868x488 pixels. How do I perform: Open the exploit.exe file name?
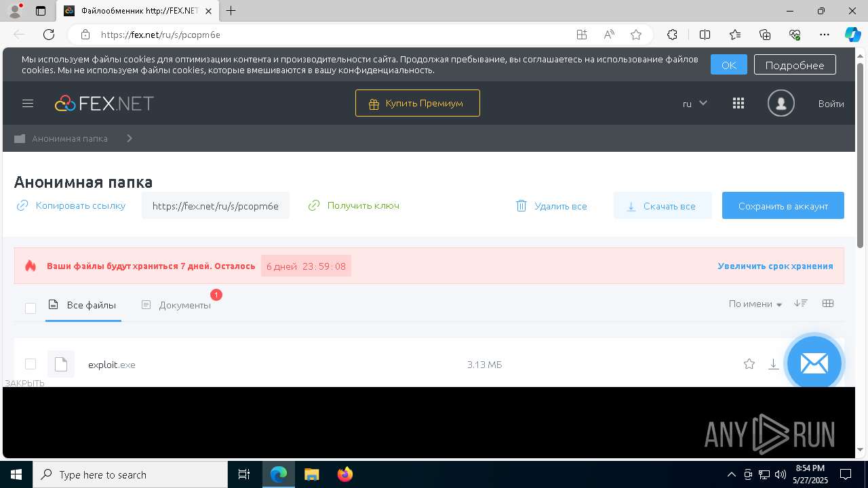click(x=112, y=365)
